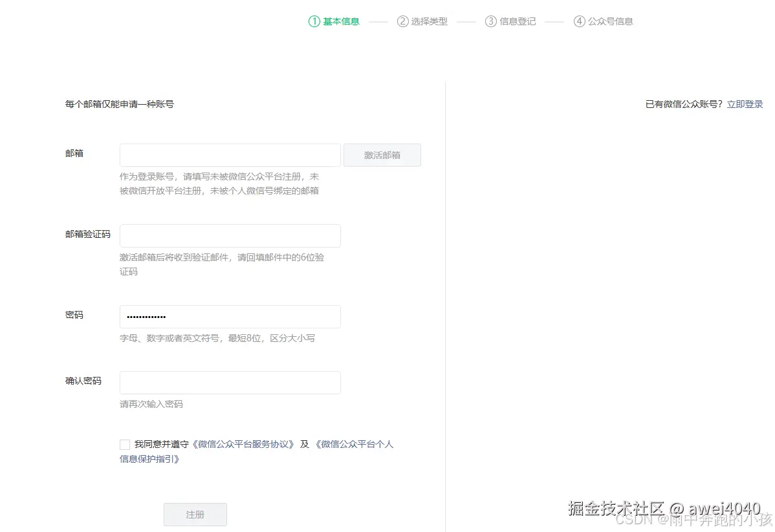This screenshot has height=532, width=775.
Task: Select the 公众号信息 step label
Action: tap(611, 21)
